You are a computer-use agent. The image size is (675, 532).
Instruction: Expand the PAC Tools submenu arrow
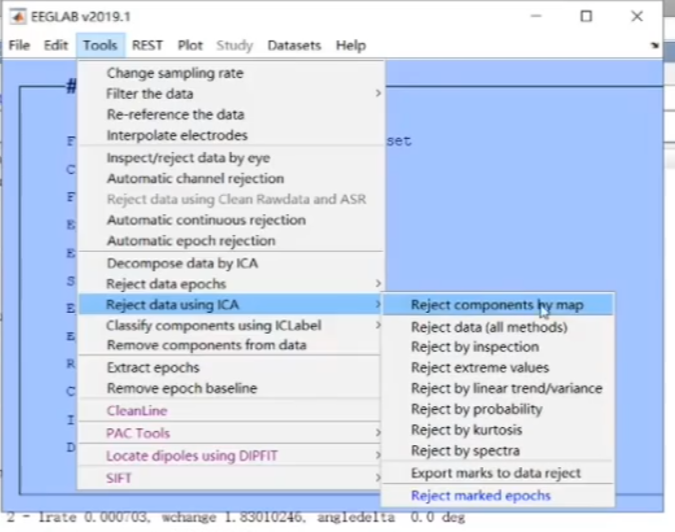(x=378, y=433)
